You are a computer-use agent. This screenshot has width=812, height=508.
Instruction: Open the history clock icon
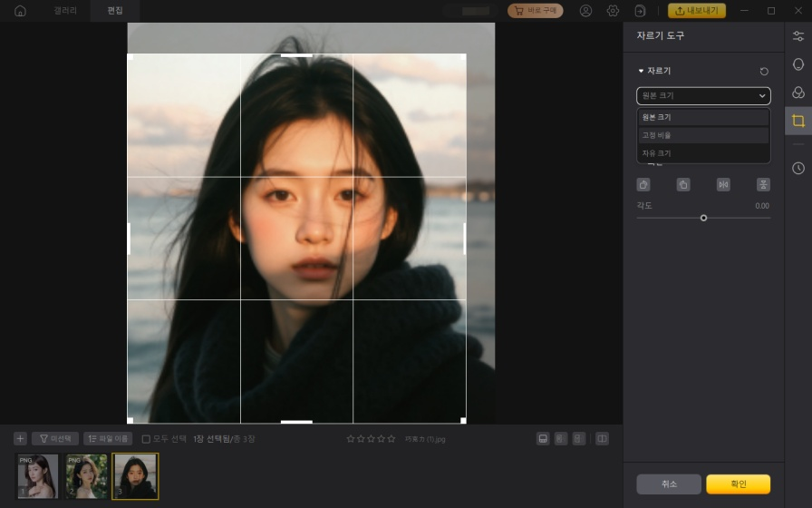tap(797, 168)
